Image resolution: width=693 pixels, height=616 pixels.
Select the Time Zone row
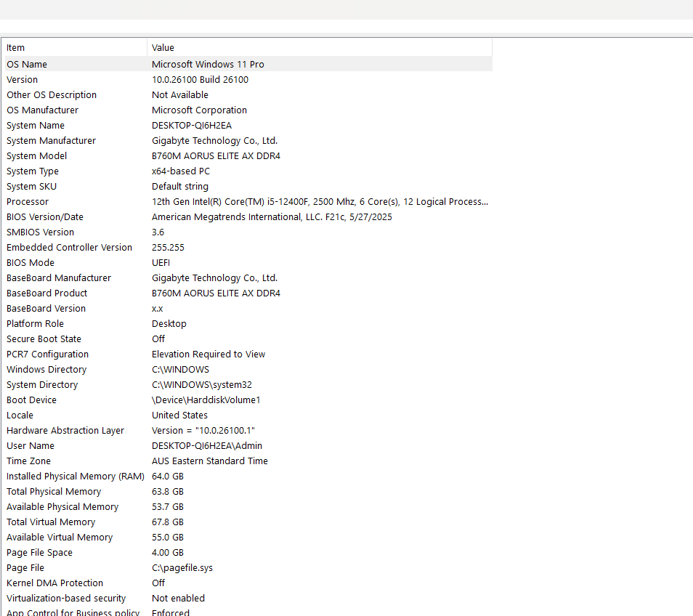248,461
